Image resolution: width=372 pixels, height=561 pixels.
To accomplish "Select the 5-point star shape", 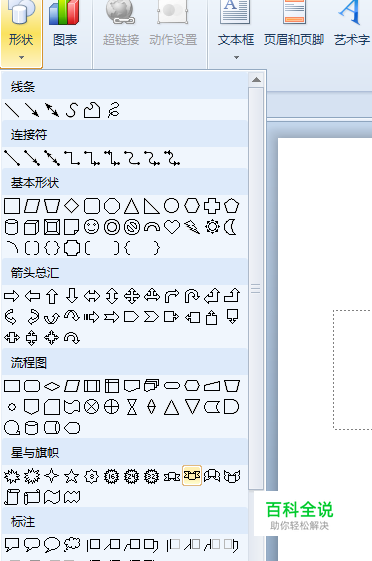I will coord(72,476).
